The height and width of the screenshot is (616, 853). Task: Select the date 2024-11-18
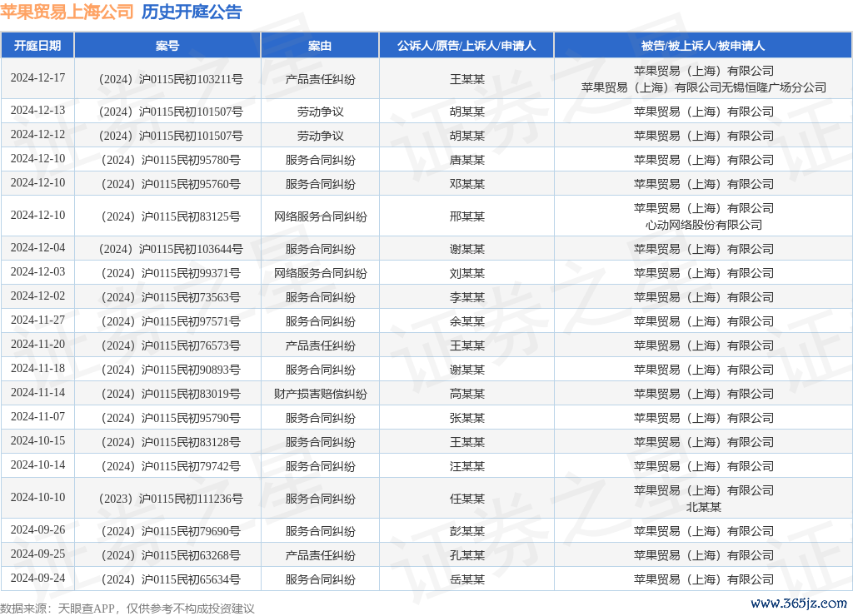37,368
